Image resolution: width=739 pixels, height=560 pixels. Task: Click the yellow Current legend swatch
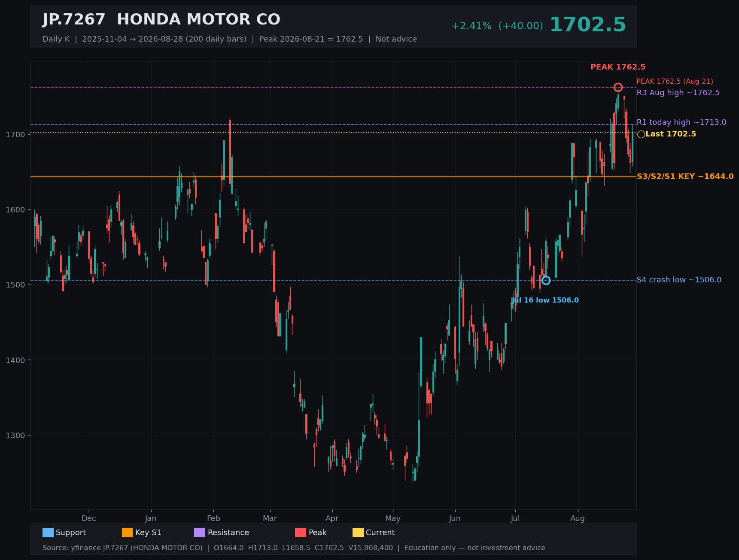tap(358, 533)
